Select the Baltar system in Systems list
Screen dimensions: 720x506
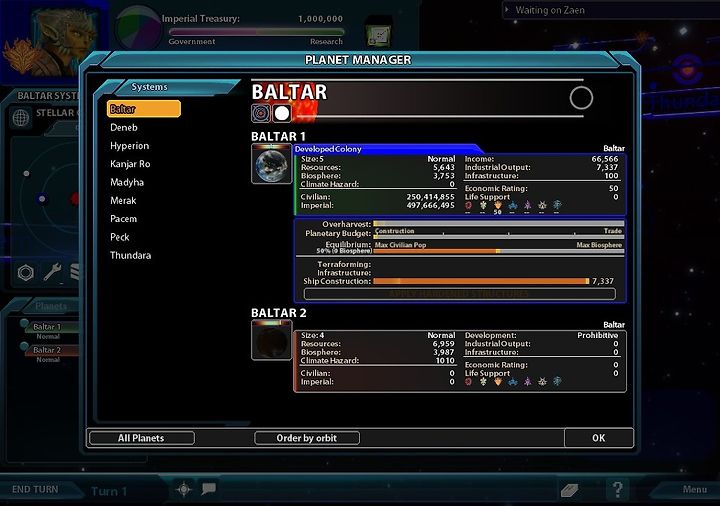(x=143, y=109)
